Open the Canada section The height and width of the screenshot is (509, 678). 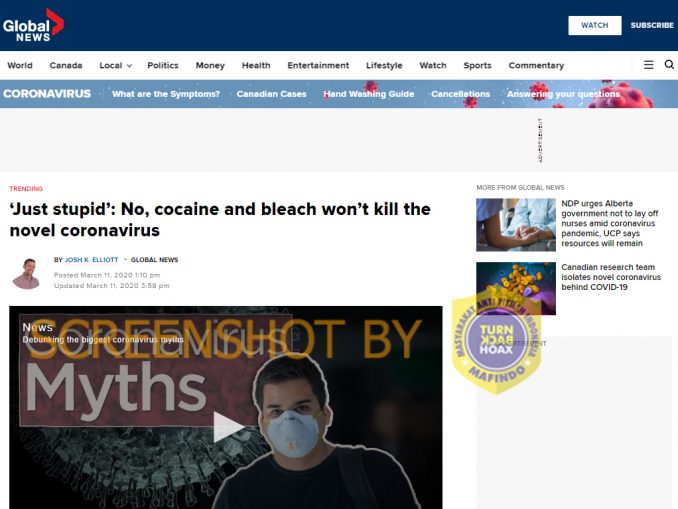pyautogui.click(x=66, y=65)
